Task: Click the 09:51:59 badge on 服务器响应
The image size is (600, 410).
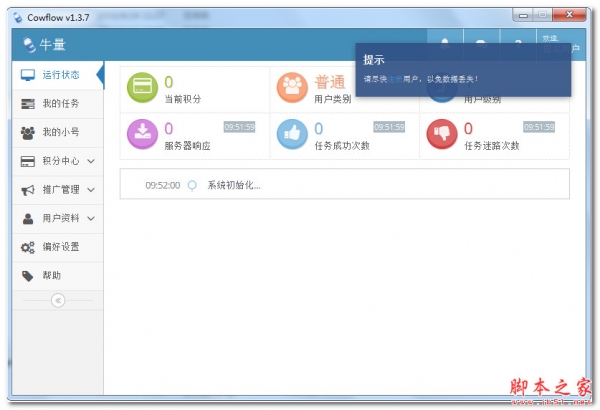Action: [x=240, y=127]
